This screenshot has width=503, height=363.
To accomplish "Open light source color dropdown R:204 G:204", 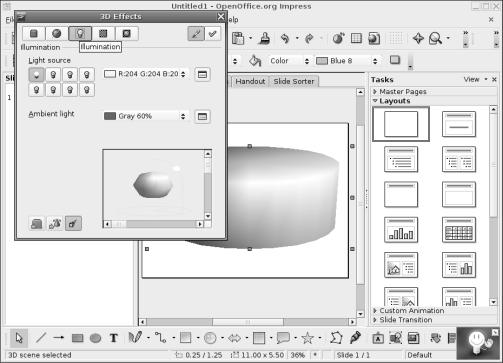I will tap(145, 74).
